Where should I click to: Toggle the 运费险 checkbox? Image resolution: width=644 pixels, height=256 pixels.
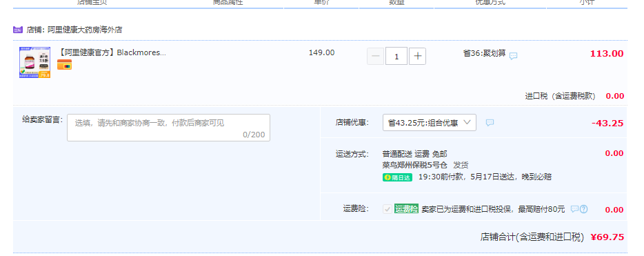coord(387,209)
